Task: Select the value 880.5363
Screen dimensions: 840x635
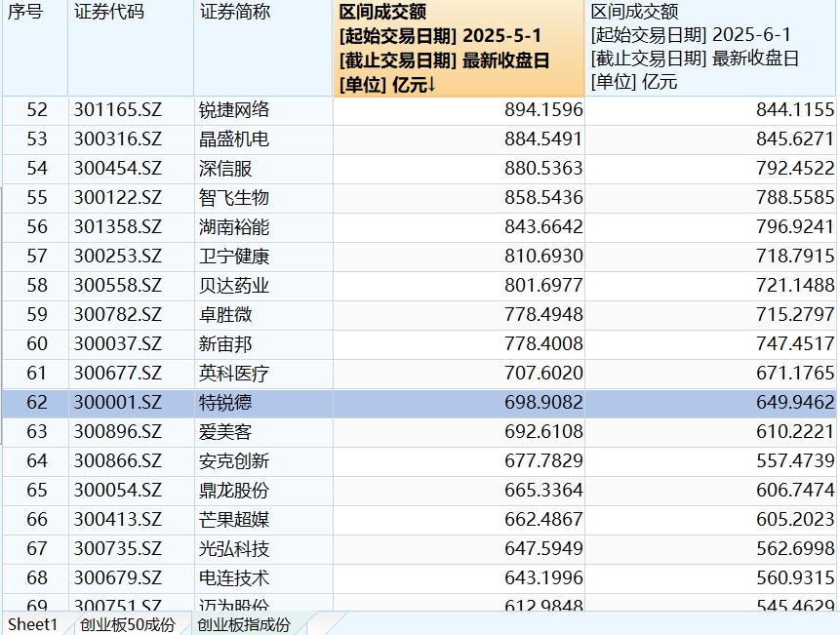Action: coord(460,169)
